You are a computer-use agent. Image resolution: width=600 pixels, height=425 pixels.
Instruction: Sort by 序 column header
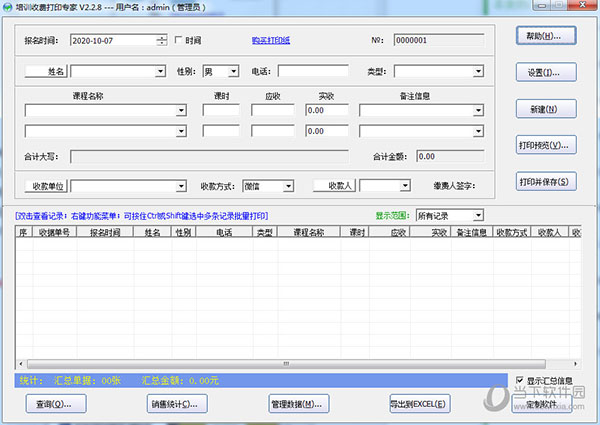[x=24, y=232]
